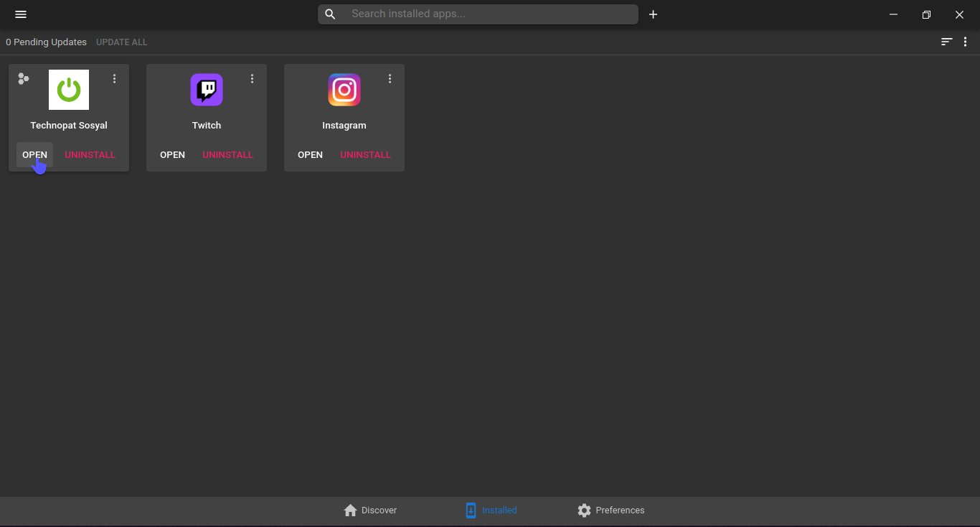Click Update All button
Image resolution: width=980 pixels, height=527 pixels.
pos(122,42)
